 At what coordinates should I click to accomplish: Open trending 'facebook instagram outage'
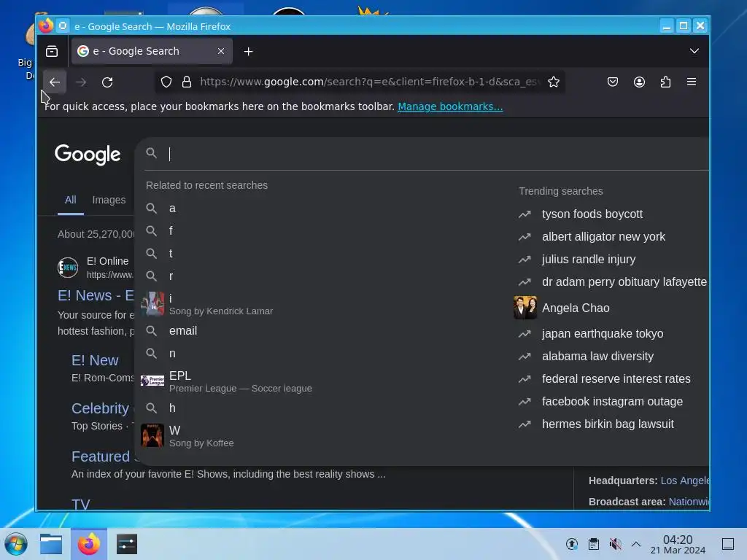pyautogui.click(x=612, y=402)
